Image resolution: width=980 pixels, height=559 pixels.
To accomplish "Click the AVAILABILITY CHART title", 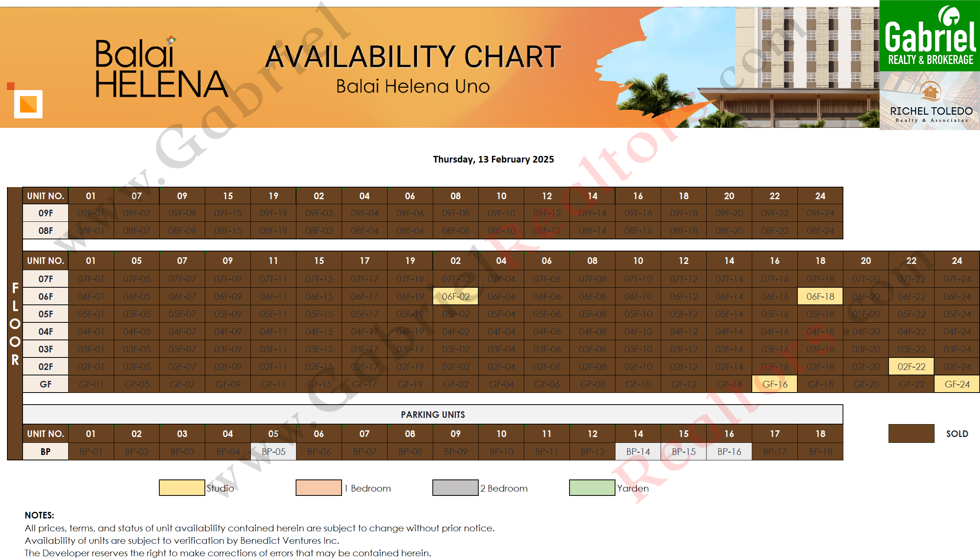I will click(413, 57).
